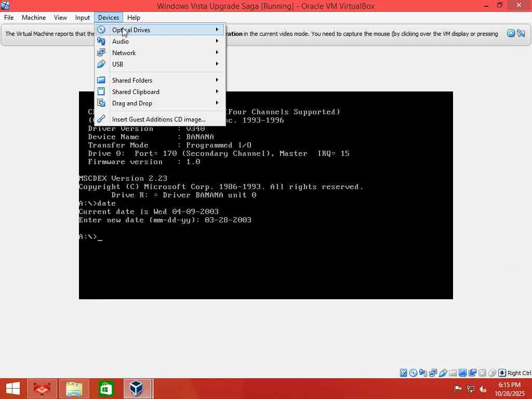Click the optical drive status bar icon
532x399 pixels.
[x=413, y=373]
